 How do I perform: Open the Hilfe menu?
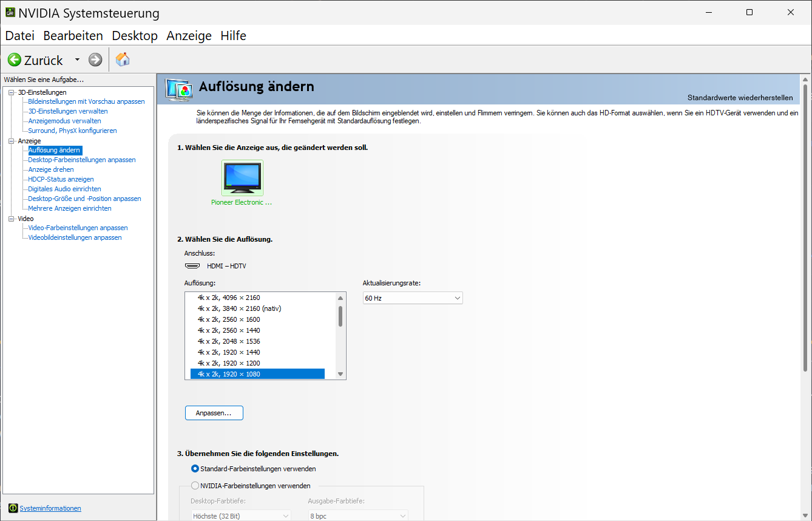(234, 36)
